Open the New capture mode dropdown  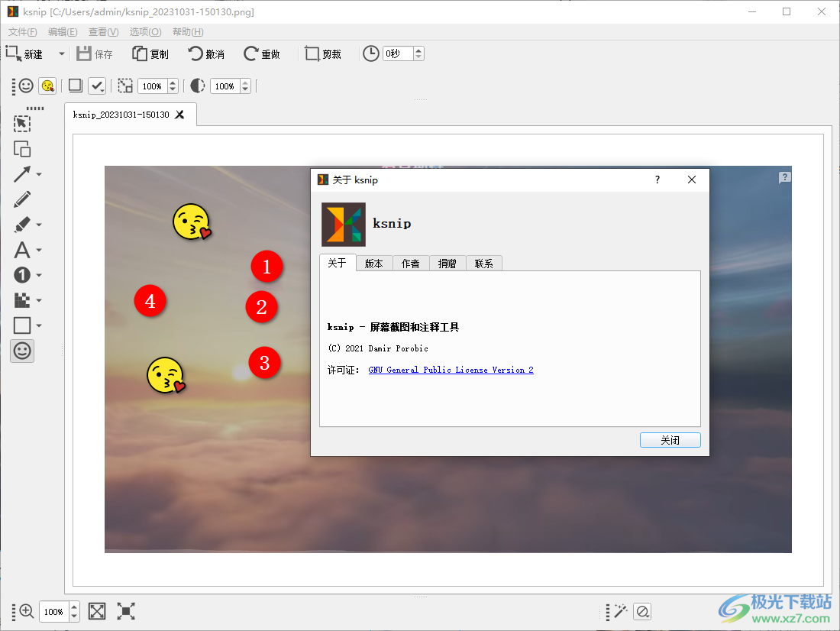tap(61, 53)
